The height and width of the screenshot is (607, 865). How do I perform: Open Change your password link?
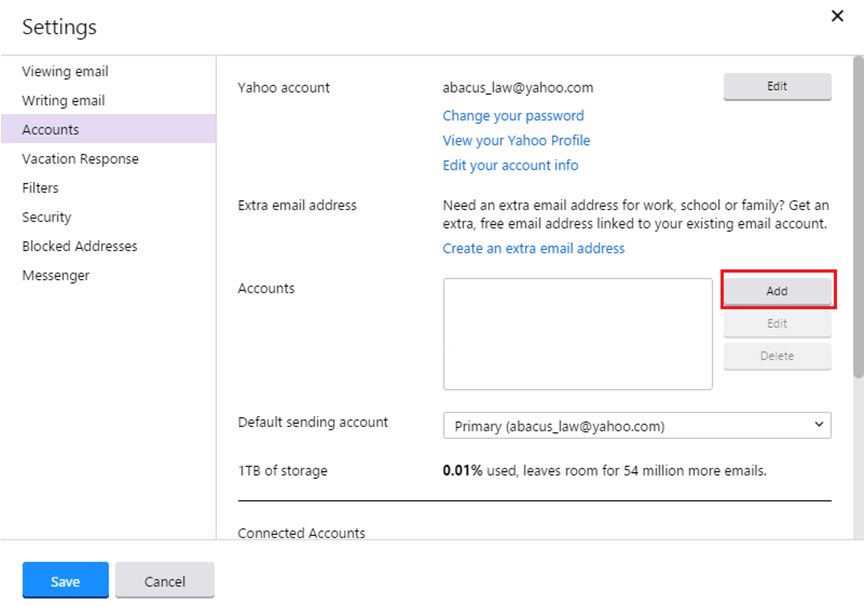[513, 115]
